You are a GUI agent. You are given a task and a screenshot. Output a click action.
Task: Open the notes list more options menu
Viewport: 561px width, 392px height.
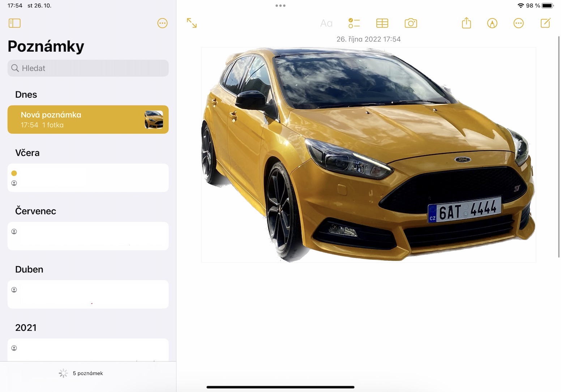(x=162, y=23)
